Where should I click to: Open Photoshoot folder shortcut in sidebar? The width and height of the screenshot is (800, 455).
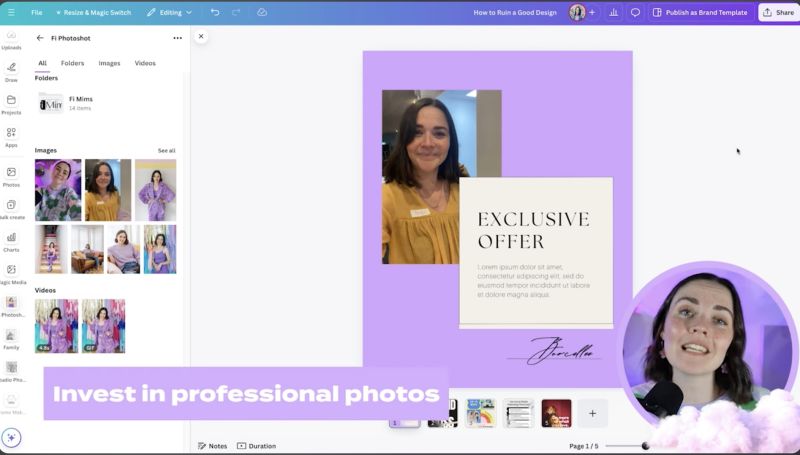(x=11, y=307)
